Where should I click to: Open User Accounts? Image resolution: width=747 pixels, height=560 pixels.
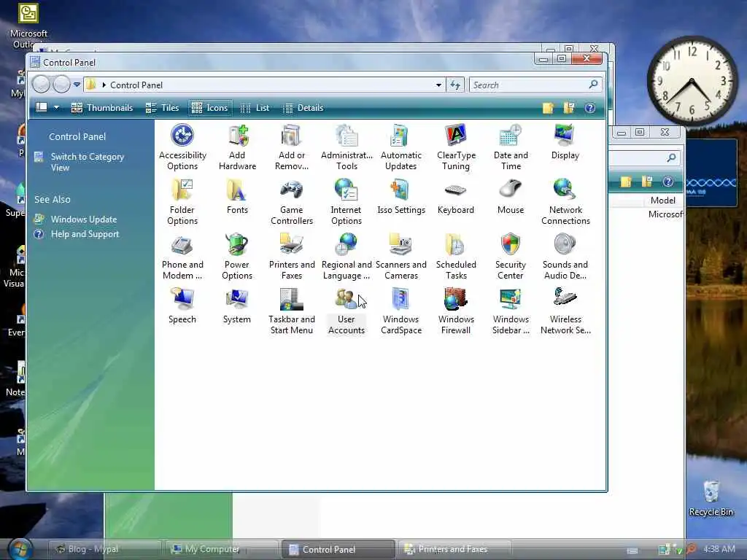347,311
